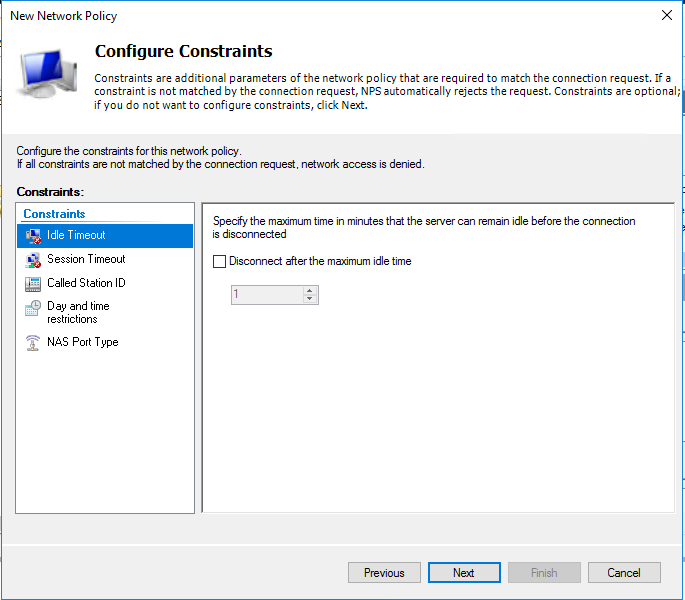Decrease idle time with the down arrow
The image size is (685, 600).
tap(309, 299)
